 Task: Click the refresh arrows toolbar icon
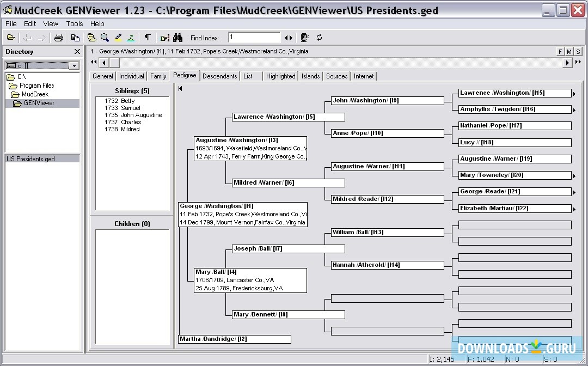(319, 38)
